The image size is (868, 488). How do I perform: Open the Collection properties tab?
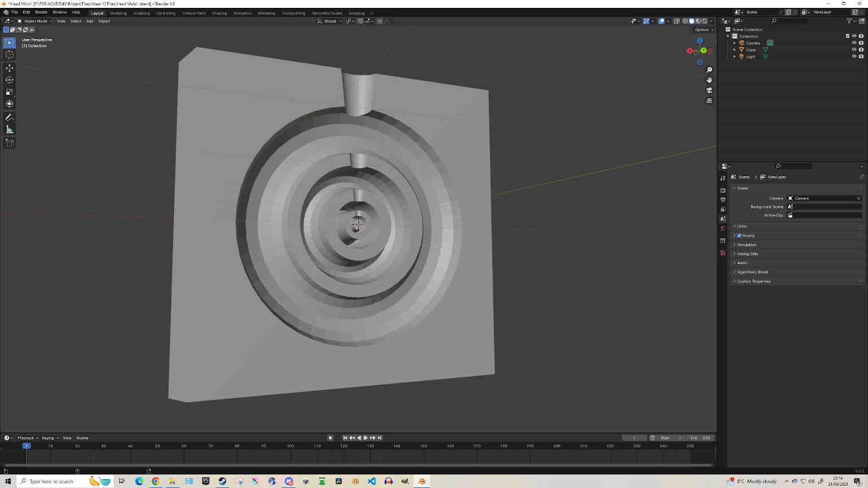(723, 241)
